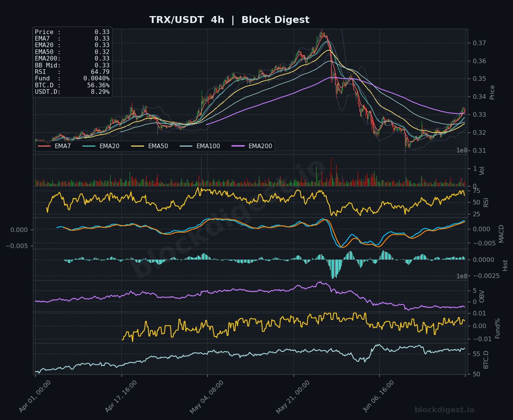Click the EMA50 legend entry
Viewport: 513px width, 420px height.
[x=149, y=146]
